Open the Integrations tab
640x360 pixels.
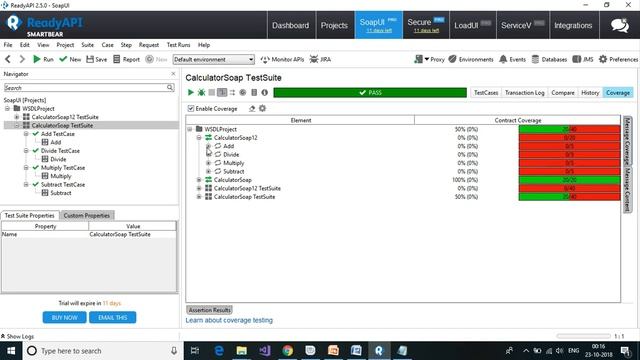click(x=573, y=25)
